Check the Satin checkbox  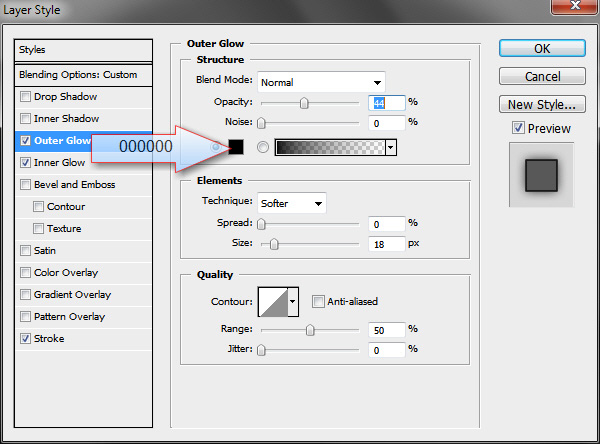click(x=25, y=250)
